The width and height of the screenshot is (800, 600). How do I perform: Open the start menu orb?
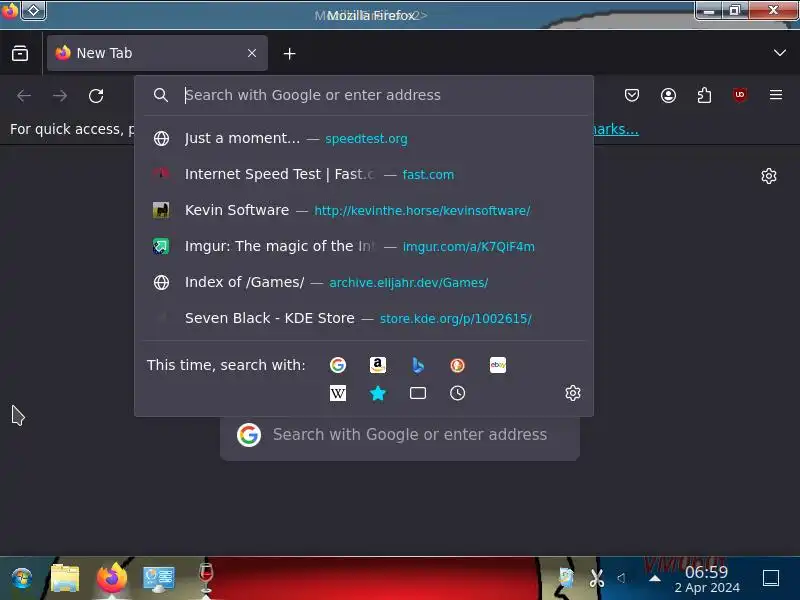pyautogui.click(x=21, y=578)
